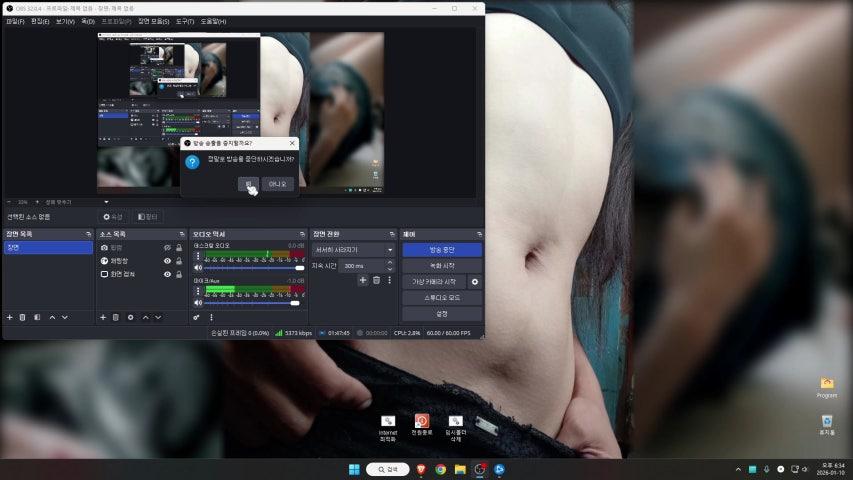Screen dimensions: 853x480
Task: Open the scene transition type dropdown
Action: 354,249
